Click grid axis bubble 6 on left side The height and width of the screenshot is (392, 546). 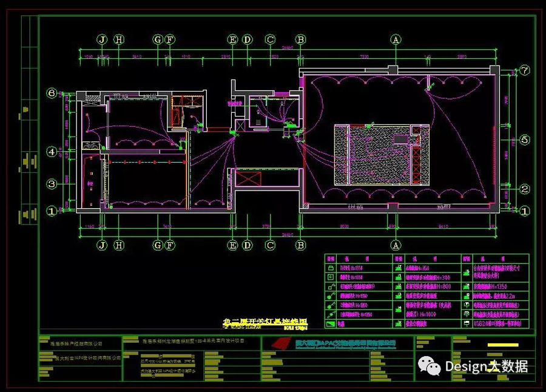(52, 93)
